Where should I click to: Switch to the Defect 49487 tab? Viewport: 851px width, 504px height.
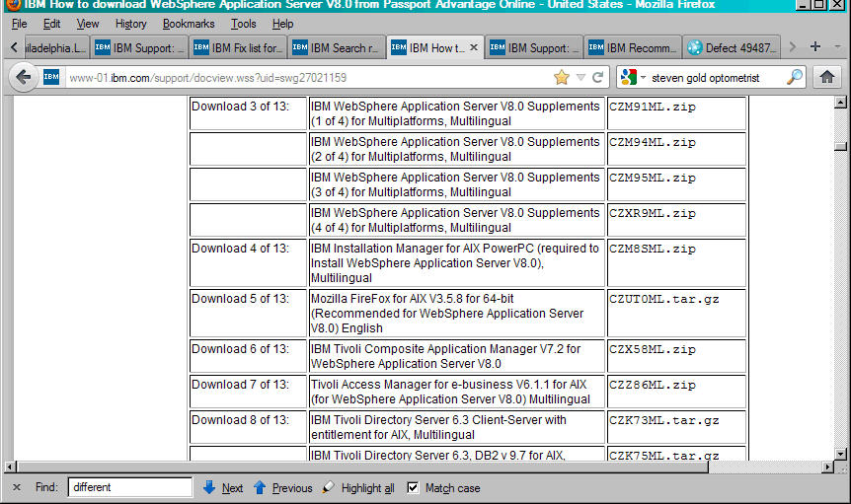[732, 47]
